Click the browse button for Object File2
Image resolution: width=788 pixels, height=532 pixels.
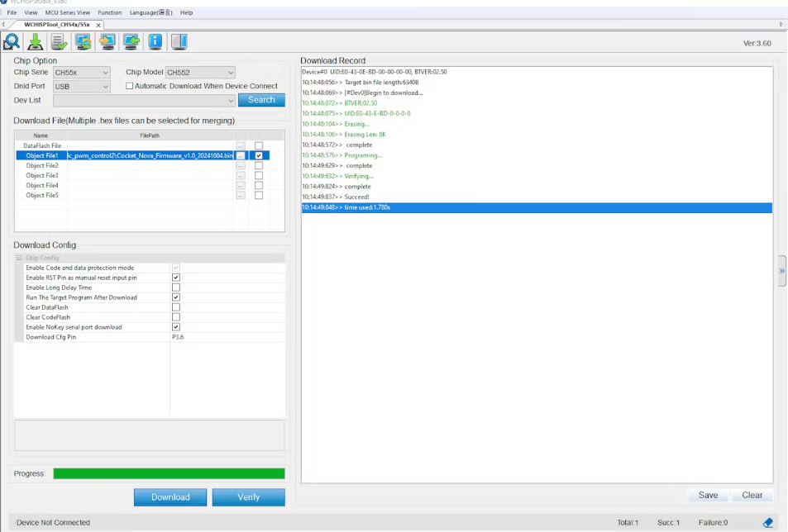[x=241, y=165]
